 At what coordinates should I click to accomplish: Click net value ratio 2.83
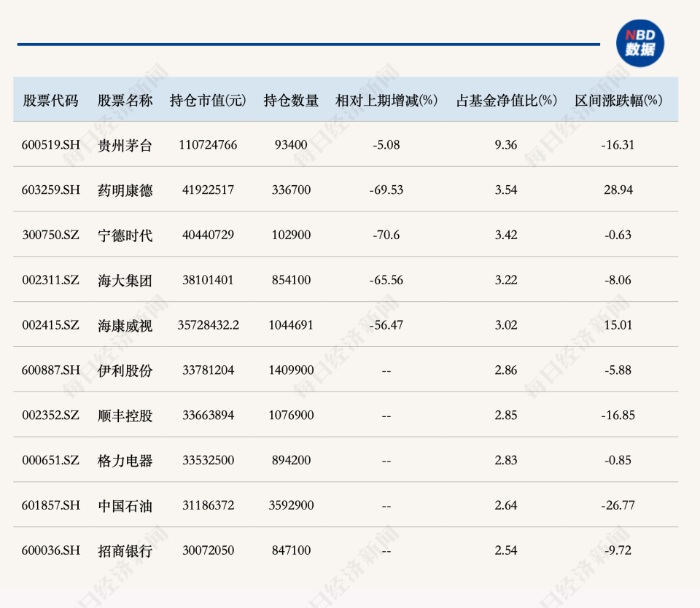[506, 460]
